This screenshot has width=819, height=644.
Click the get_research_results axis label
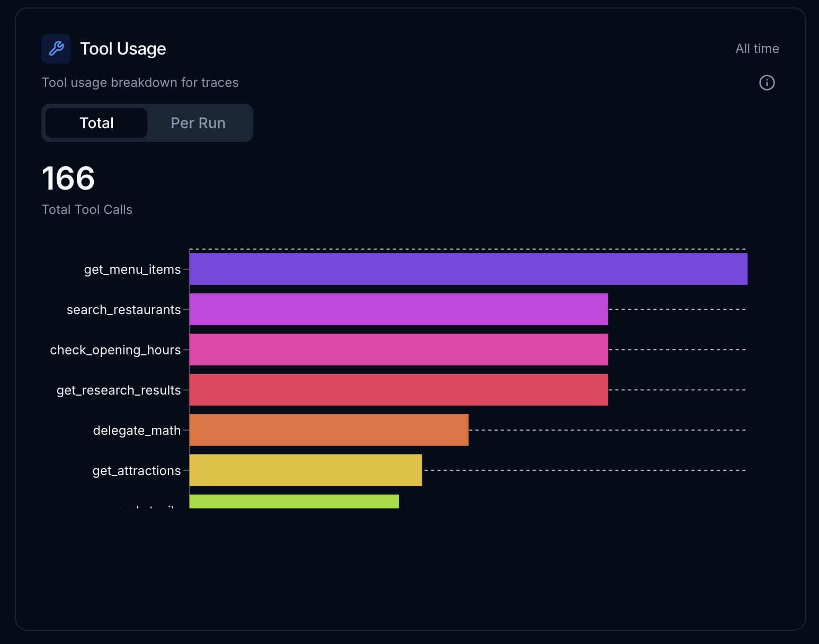coord(119,390)
